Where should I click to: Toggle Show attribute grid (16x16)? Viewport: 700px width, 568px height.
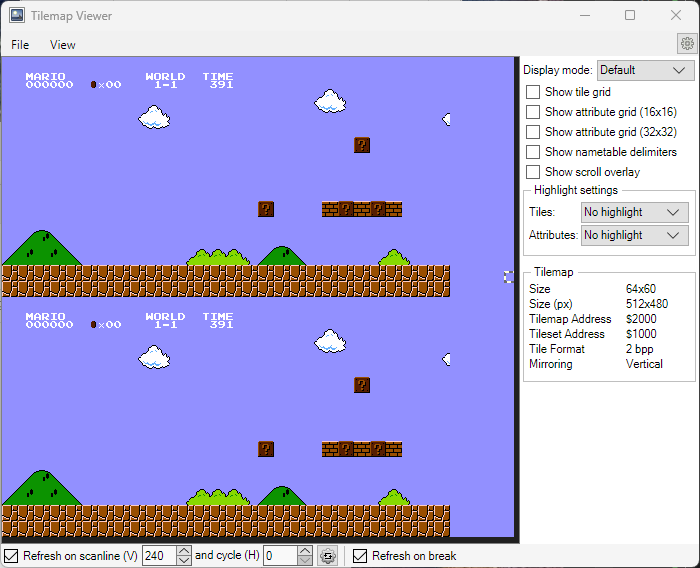[x=533, y=112]
